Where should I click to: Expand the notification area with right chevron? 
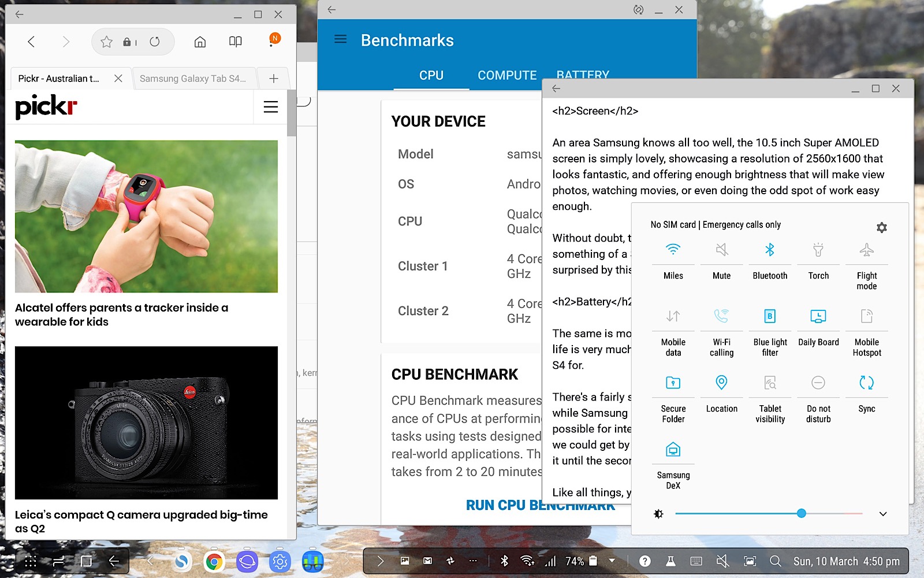click(379, 561)
